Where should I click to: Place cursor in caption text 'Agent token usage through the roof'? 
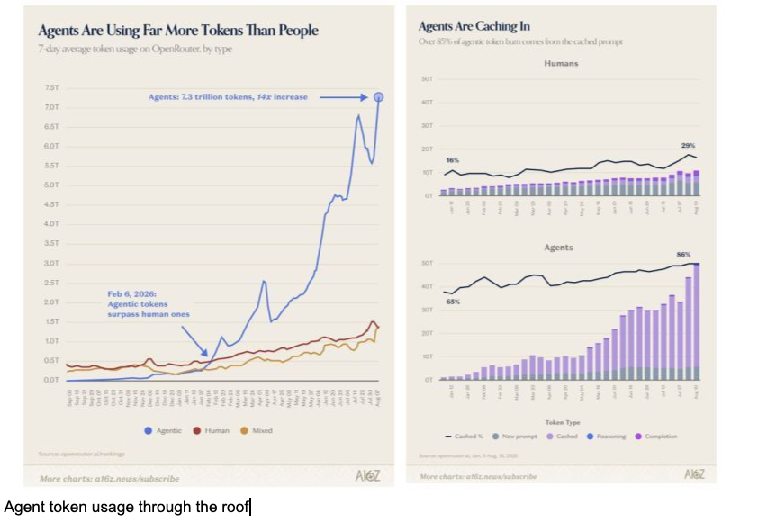click(126, 507)
